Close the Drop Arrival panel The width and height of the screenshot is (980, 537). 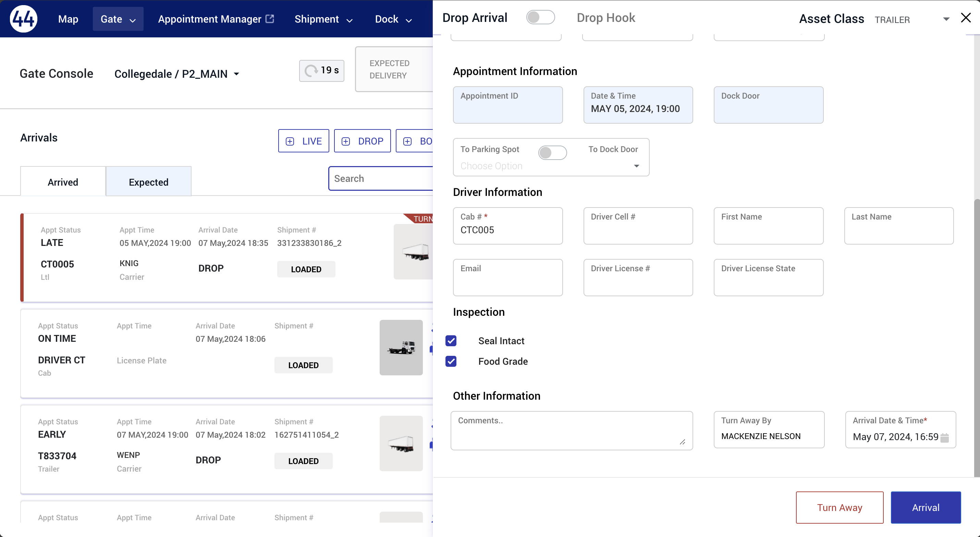coord(966,18)
